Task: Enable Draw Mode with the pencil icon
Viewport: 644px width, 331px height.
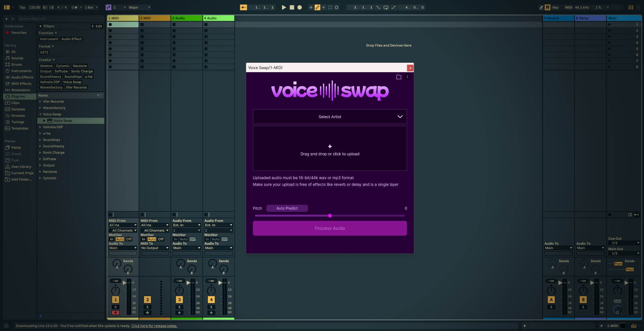Action: 541,7
